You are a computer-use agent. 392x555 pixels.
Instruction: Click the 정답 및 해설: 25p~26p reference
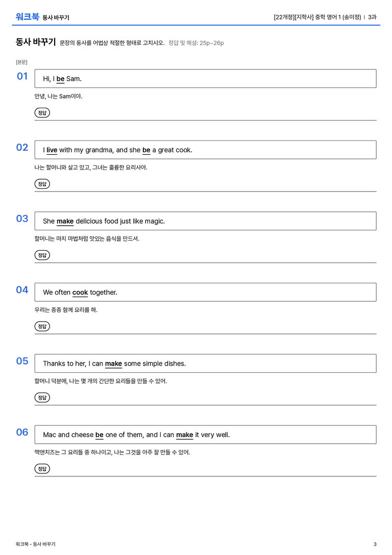point(196,43)
